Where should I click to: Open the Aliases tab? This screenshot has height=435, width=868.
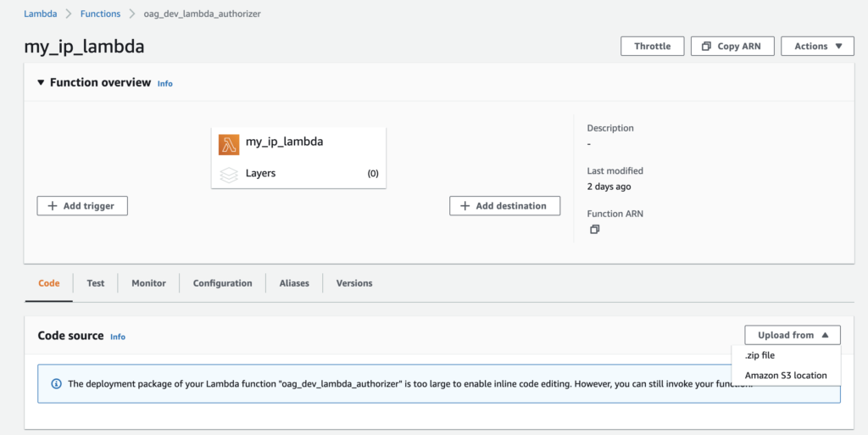point(294,283)
